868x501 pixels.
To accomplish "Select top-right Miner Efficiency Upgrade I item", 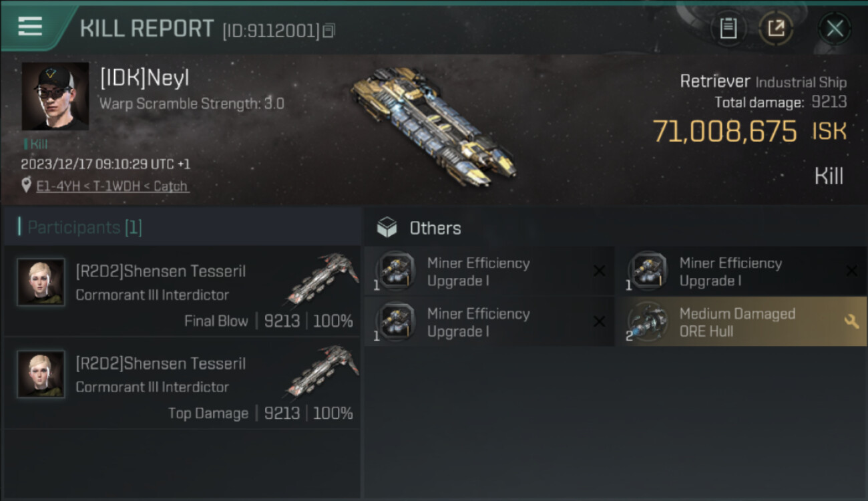I will click(741, 271).
